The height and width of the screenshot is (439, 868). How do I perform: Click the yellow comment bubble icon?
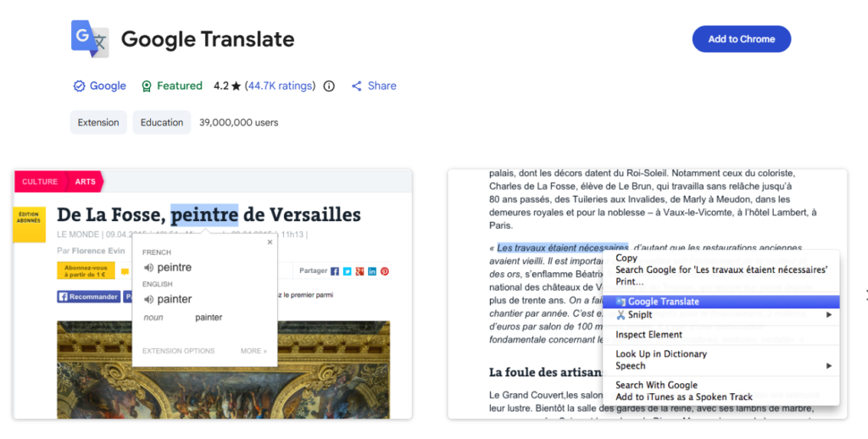[x=125, y=272]
